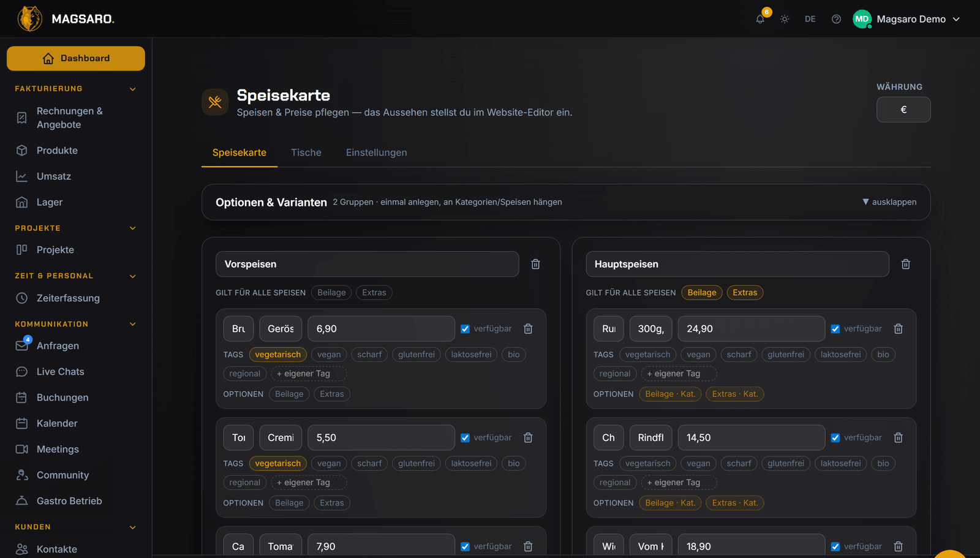Open the help question mark icon
This screenshot has height=558, width=980.
[x=836, y=19]
